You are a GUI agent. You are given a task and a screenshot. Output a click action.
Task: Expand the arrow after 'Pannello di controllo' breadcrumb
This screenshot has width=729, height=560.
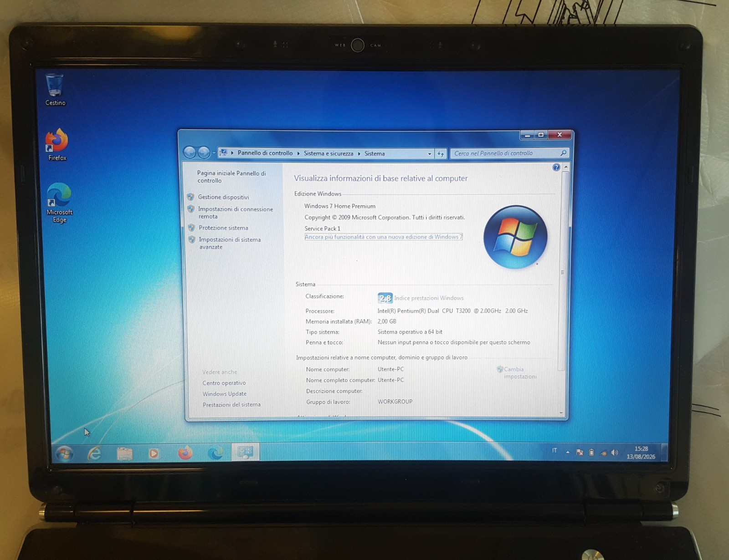(298, 153)
